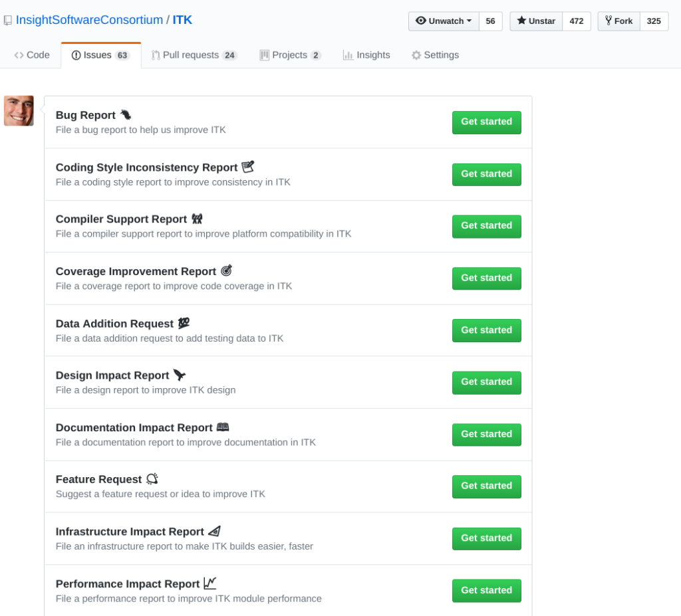Switch to the Pull requests tab
681x616 pixels.
tap(194, 55)
